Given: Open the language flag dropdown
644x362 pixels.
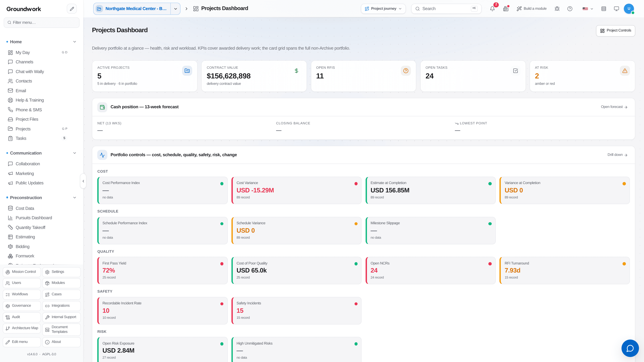Looking at the screenshot, I should 588,9.
